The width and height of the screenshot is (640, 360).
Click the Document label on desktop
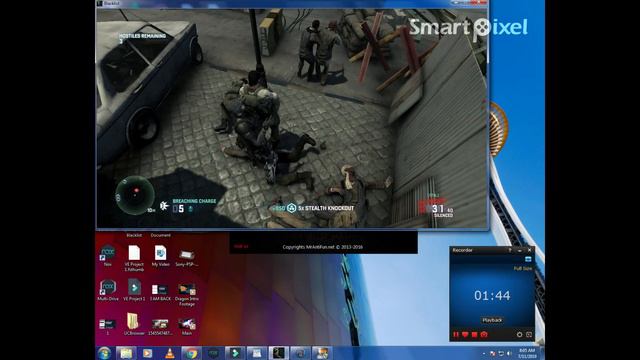tap(160, 235)
